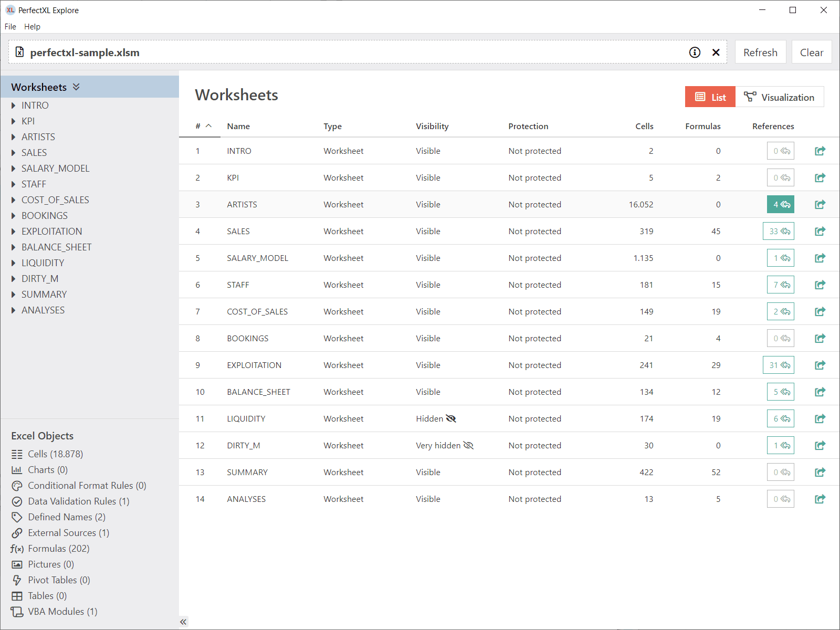Switch to List view
The width and height of the screenshot is (840, 630).
(x=710, y=97)
